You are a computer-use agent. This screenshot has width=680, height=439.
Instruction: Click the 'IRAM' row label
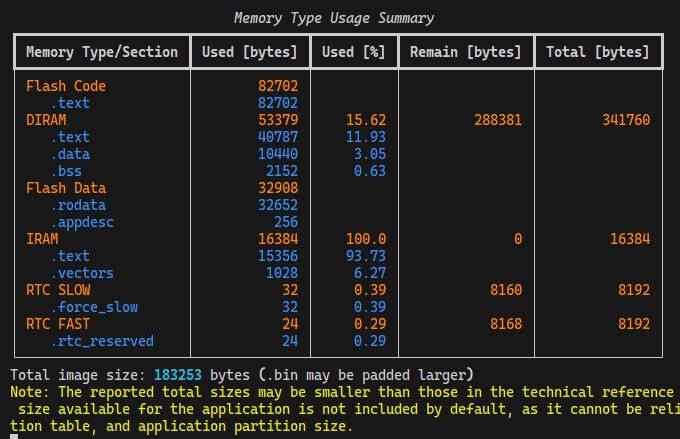coord(42,239)
